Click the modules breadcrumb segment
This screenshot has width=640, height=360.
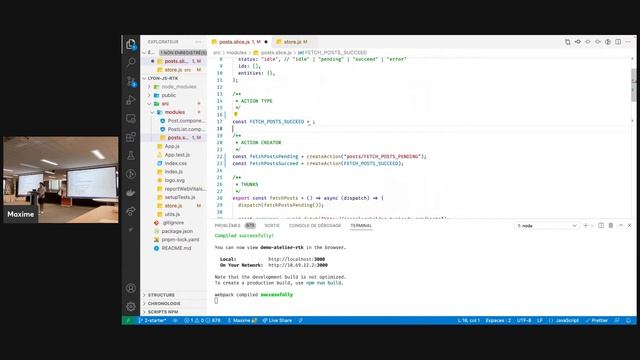237,53
